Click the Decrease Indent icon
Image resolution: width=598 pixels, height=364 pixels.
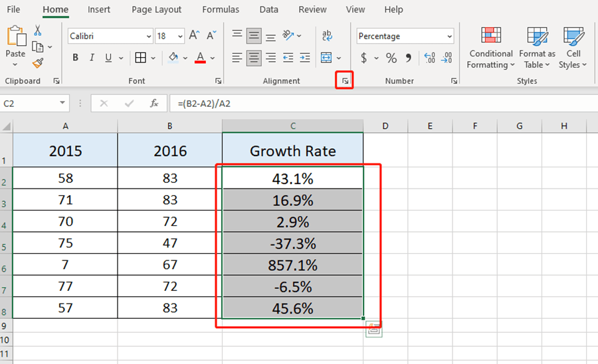(288, 58)
